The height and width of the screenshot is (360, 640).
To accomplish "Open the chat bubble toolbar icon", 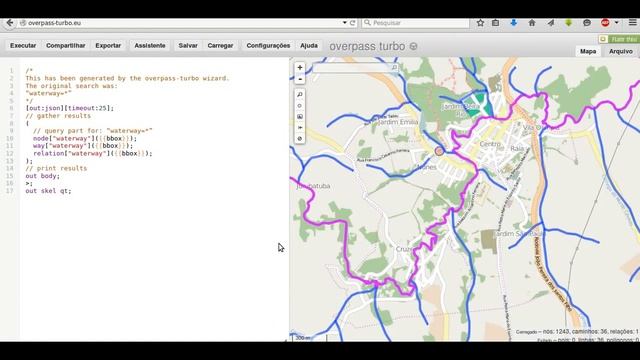I will [x=587, y=23].
